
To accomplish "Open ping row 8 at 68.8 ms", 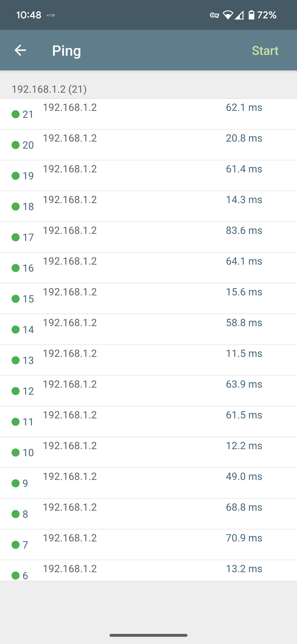I will coord(148,514).
